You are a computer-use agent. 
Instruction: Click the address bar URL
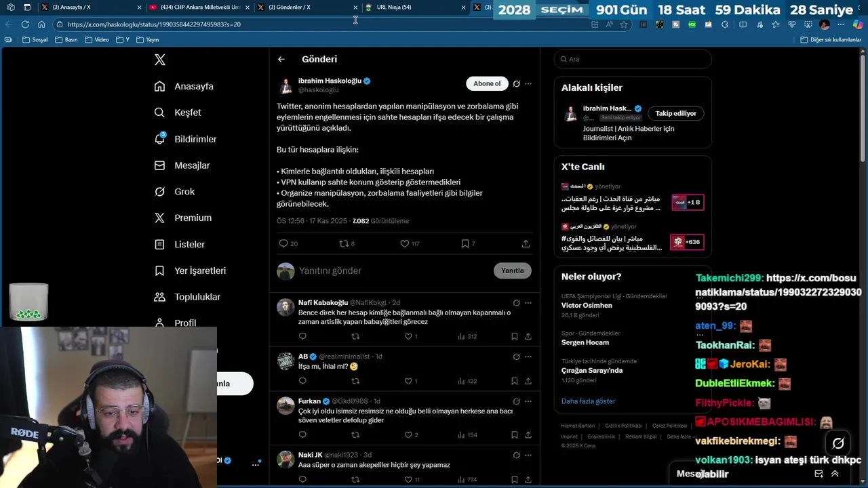tap(154, 24)
